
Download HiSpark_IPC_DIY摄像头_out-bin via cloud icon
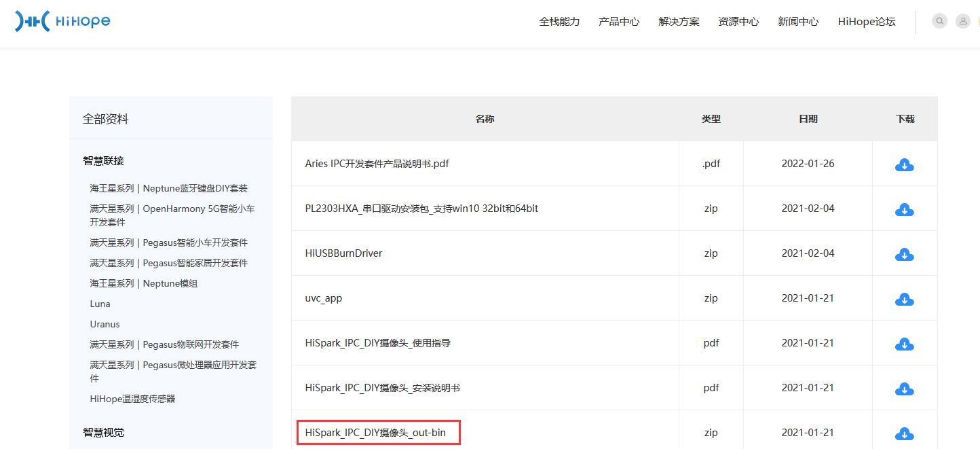point(905,433)
